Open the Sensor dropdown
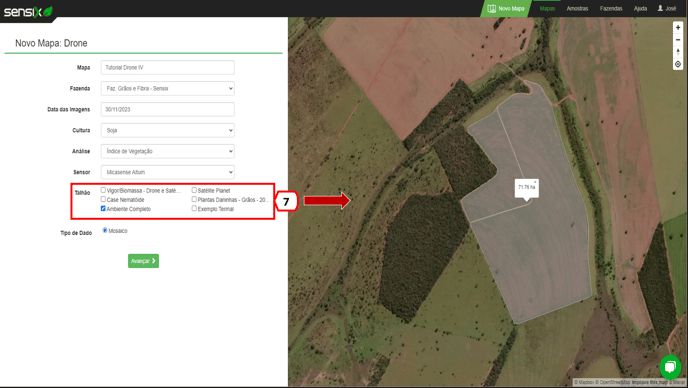The image size is (688, 388). [168, 172]
